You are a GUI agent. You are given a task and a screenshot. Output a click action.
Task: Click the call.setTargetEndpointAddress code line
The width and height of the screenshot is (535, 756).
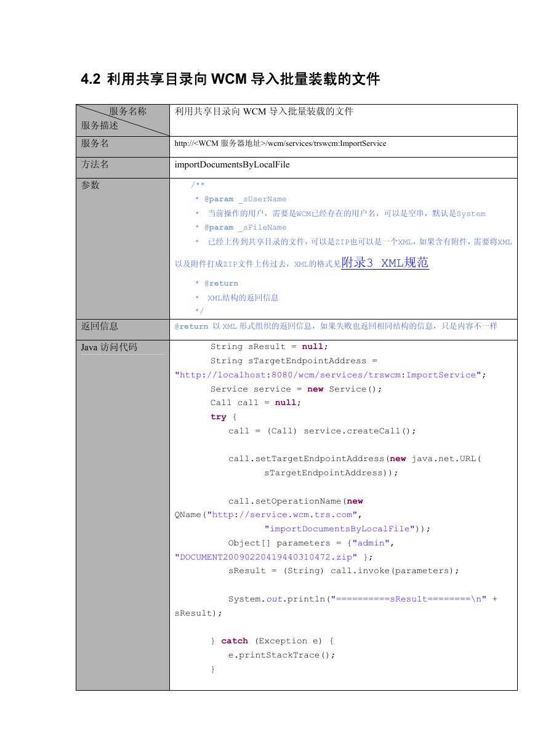(355, 459)
